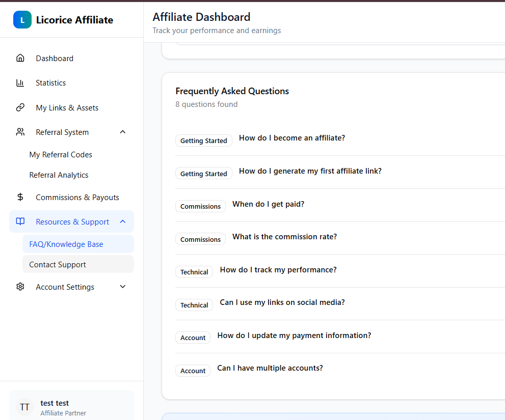
Task: Click the Dashboard home icon
Action: (x=20, y=58)
